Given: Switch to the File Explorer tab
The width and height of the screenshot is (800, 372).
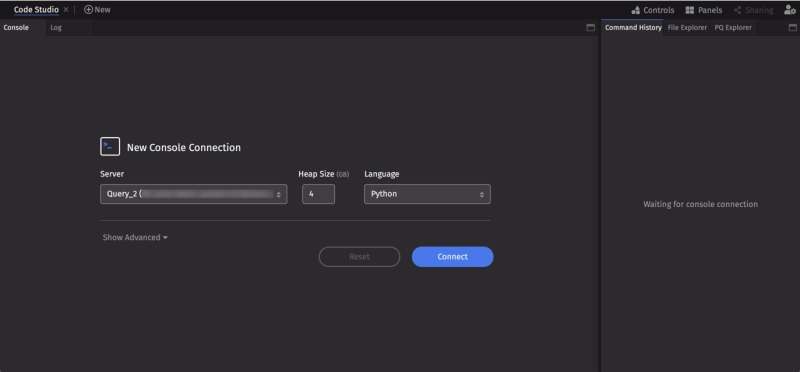Looking at the screenshot, I should coord(687,28).
